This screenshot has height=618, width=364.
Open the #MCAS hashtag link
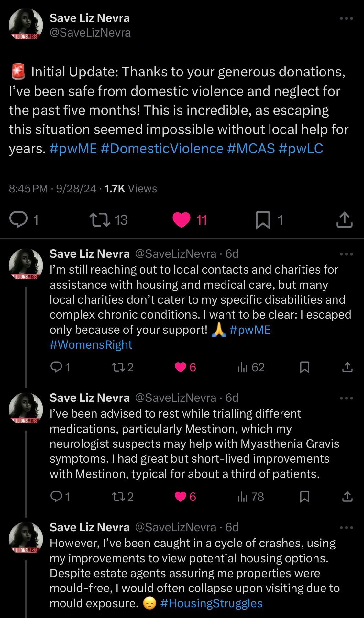pyautogui.click(x=251, y=149)
